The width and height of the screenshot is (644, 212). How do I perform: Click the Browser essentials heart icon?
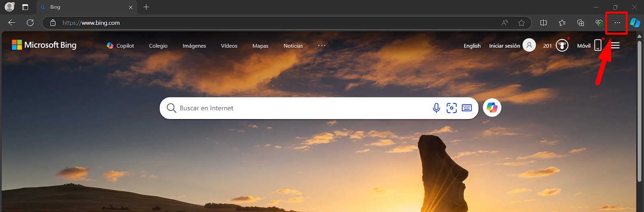pos(599,23)
